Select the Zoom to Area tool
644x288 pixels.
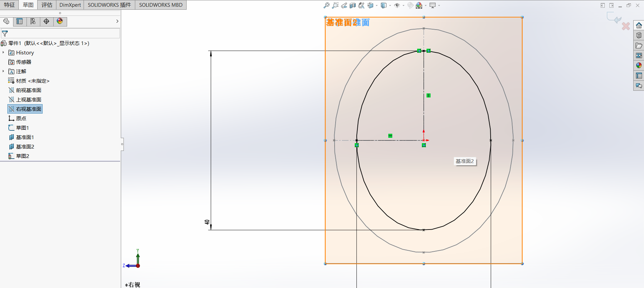(335, 5)
